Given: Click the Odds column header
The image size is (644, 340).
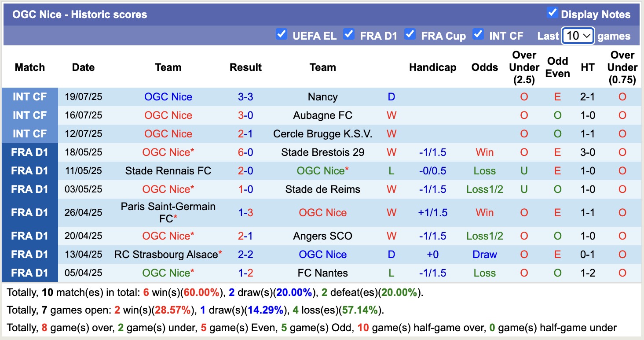Looking at the screenshot, I should point(484,67).
